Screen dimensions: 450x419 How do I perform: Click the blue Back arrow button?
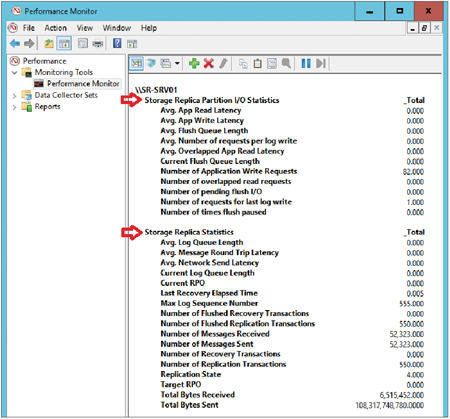coord(15,43)
